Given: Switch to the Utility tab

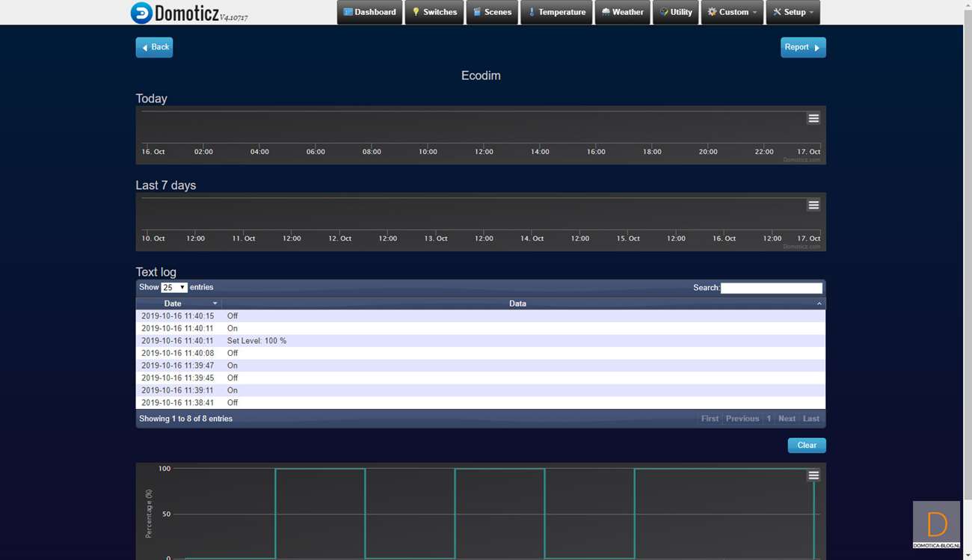Looking at the screenshot, I should click(675, 12).
